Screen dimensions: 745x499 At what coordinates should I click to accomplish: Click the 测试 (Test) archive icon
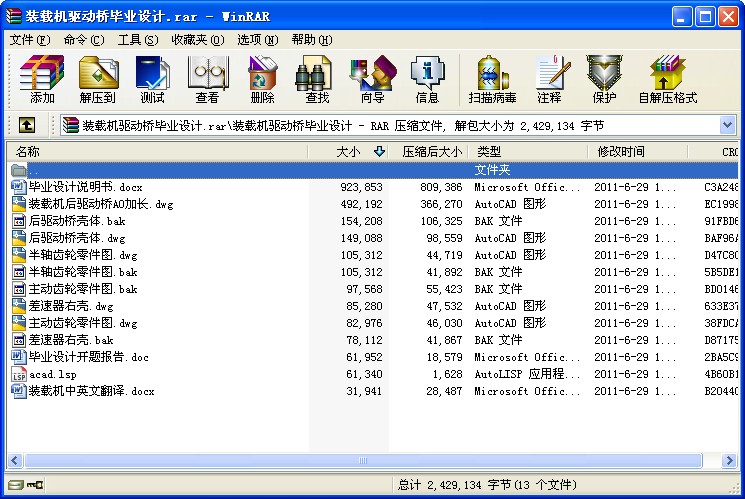152,79
